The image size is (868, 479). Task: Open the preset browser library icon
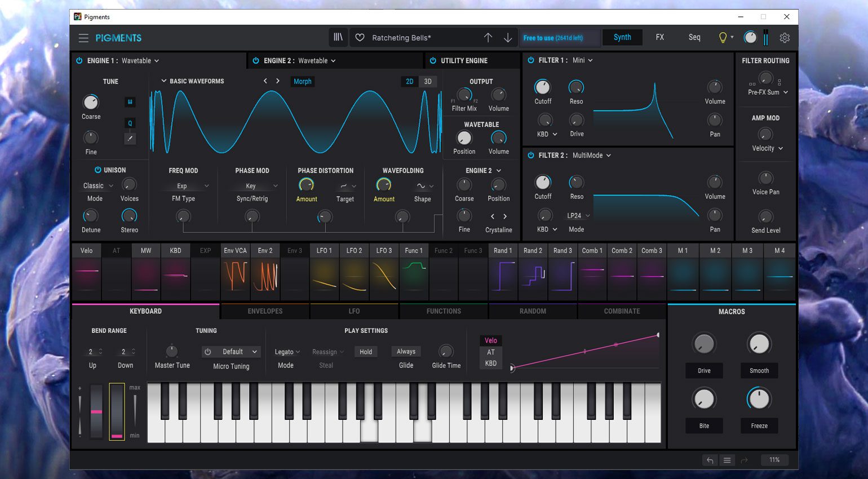click(338, 37)
